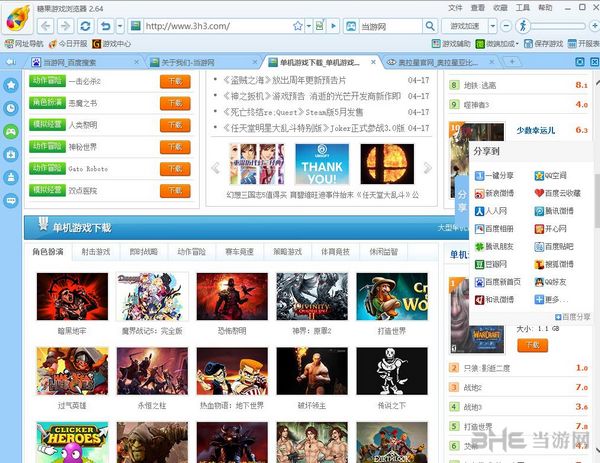
Task: Open the 工具 menu
Action: 523,8
